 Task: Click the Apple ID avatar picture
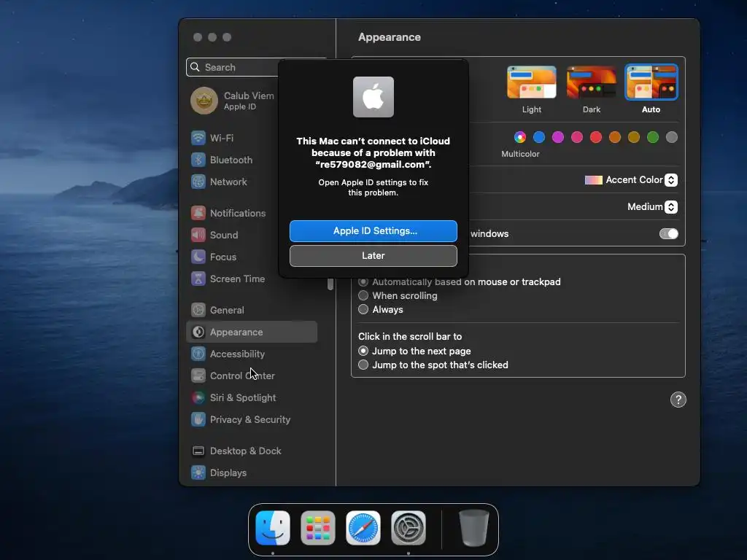204,101
